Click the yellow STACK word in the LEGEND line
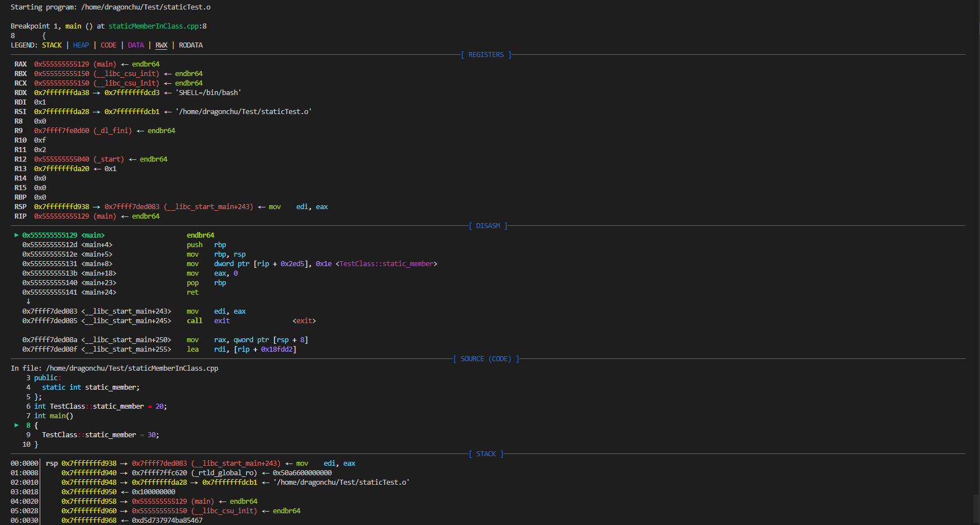The image size is (980, 525). pos(52,45)
